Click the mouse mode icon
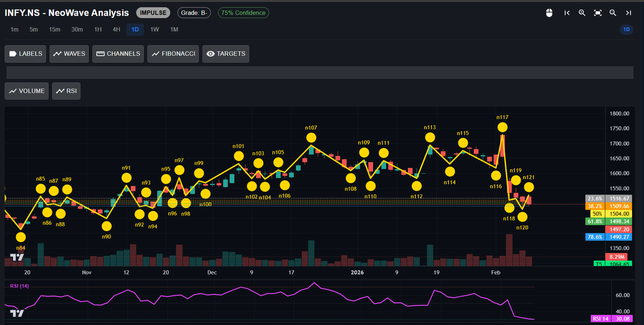Image resolution: width=644 pixels, height=325 pixels. pos(549,13)
